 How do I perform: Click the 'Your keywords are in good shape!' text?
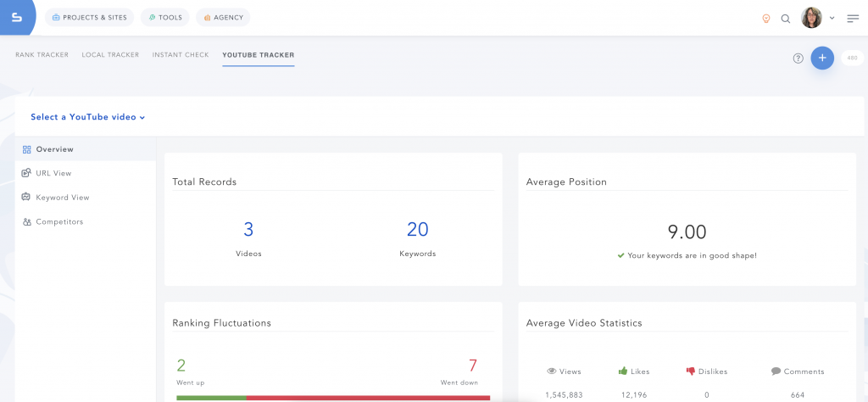coord(692,256)
